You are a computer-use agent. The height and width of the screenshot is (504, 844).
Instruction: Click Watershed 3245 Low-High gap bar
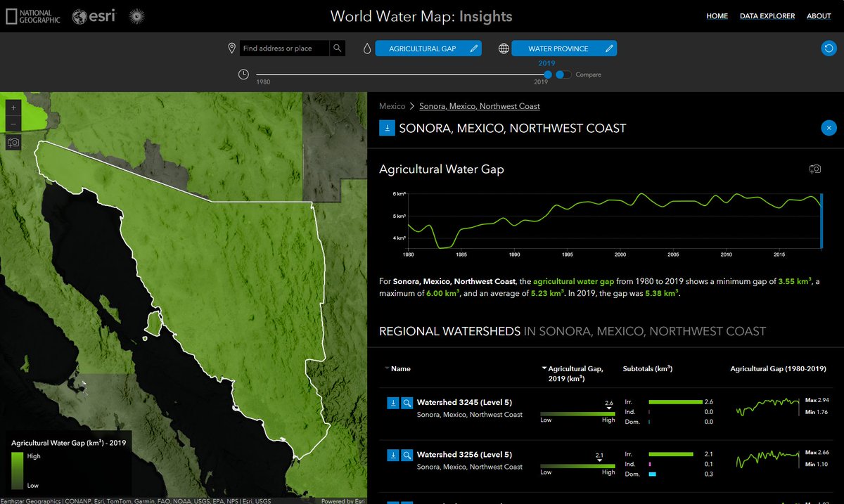577,413
